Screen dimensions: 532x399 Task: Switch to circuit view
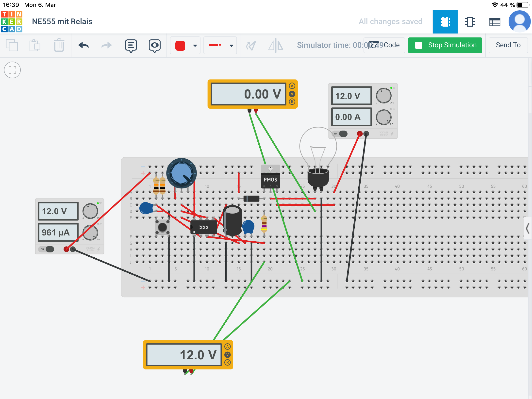(445, 22)
